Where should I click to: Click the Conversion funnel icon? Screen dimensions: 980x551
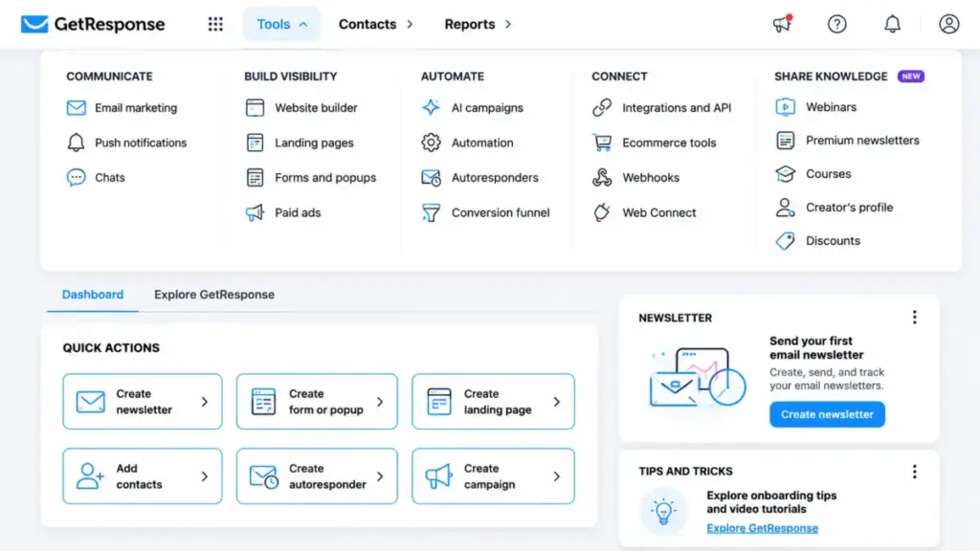pyautogui.click(x=431, y=212)
